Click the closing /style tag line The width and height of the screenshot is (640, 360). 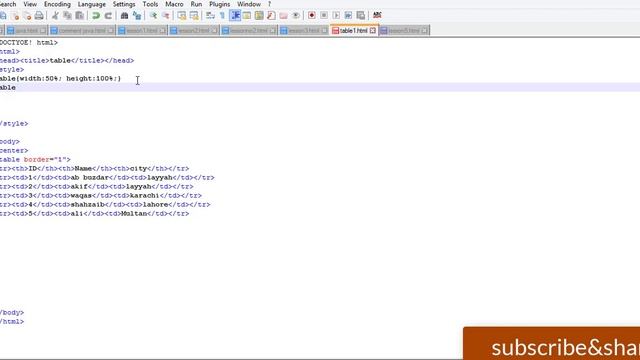pyautogui.click(x=14, y=124)
